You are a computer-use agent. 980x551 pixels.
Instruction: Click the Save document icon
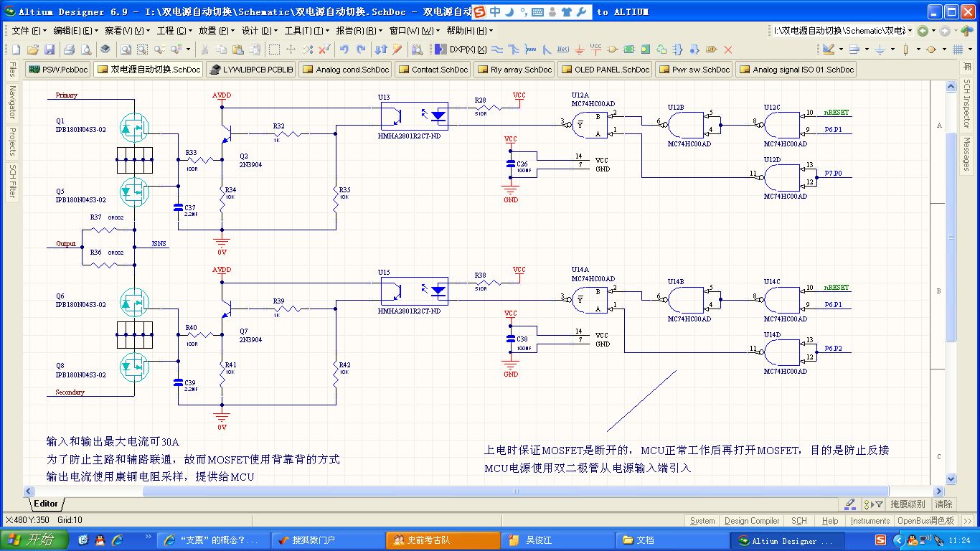(50, 50)
